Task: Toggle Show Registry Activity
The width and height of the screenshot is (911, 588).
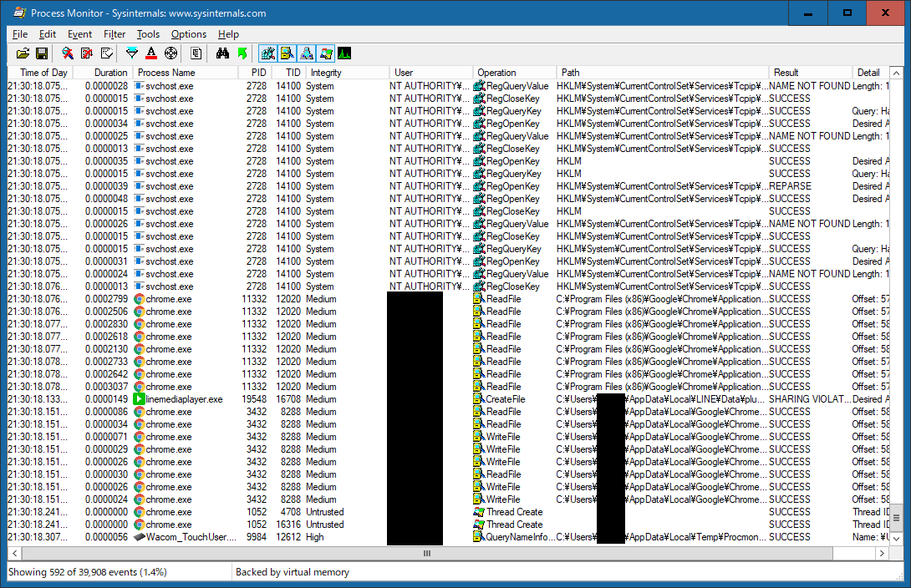Action: tap(267, 54)
